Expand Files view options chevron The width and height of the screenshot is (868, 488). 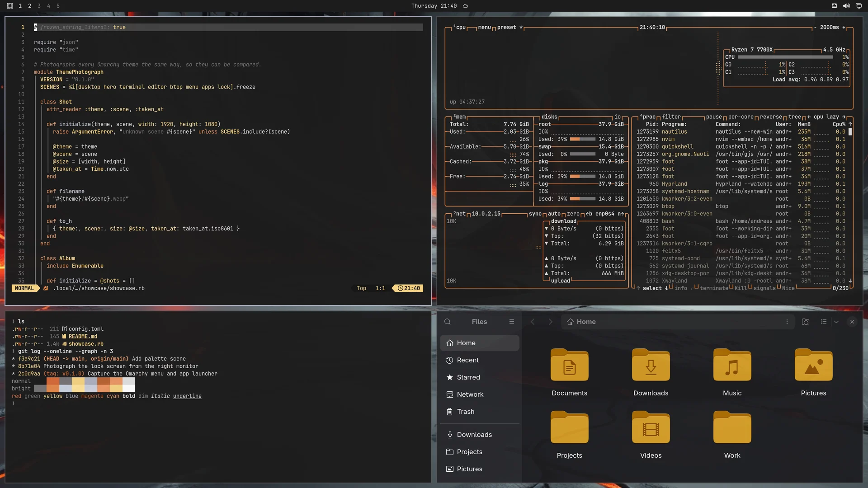pos(836,322)
